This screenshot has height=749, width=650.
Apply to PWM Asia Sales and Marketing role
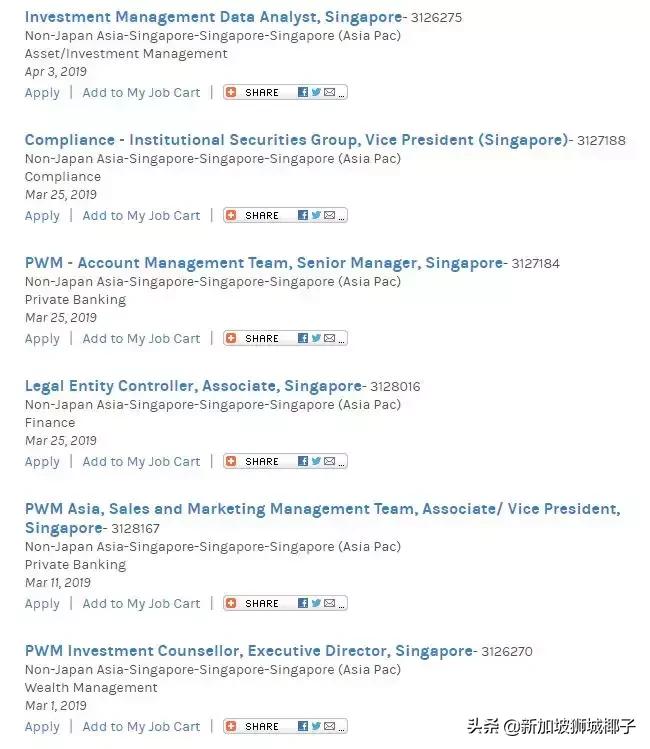[x=42, y=604]
